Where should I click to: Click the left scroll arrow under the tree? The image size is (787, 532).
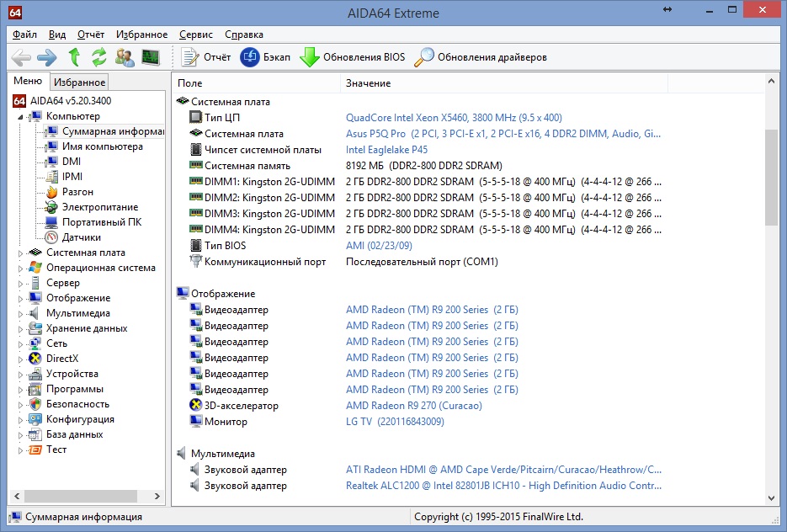click(x=17, y=497)
